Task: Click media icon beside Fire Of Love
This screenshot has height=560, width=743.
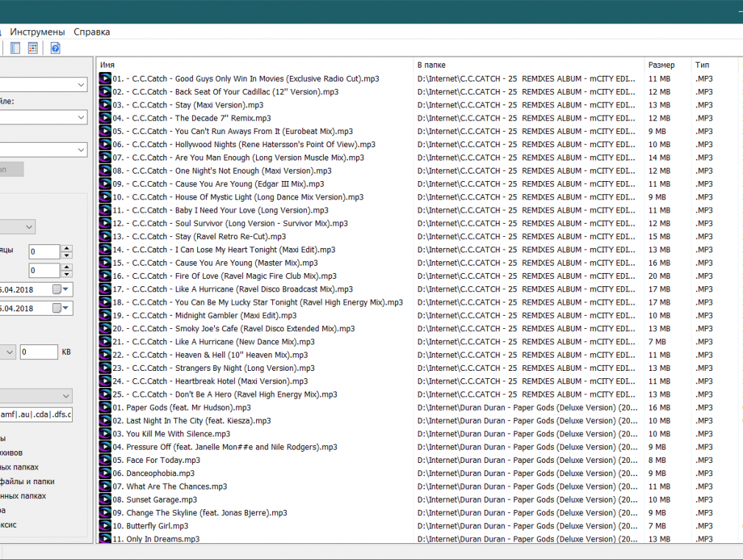Action: coord(104,276)
